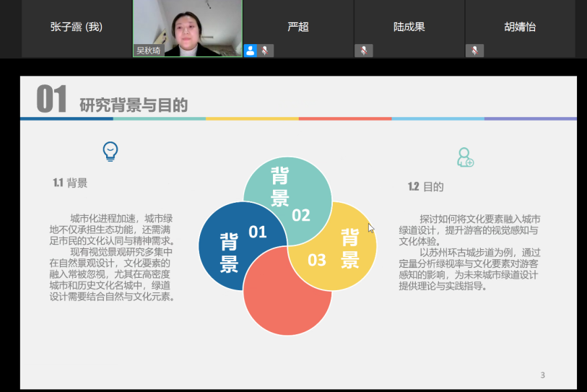Select the 张子露 (我) participant tile
The width and height of the screenshot is (587, 392).
pos(77,27)
